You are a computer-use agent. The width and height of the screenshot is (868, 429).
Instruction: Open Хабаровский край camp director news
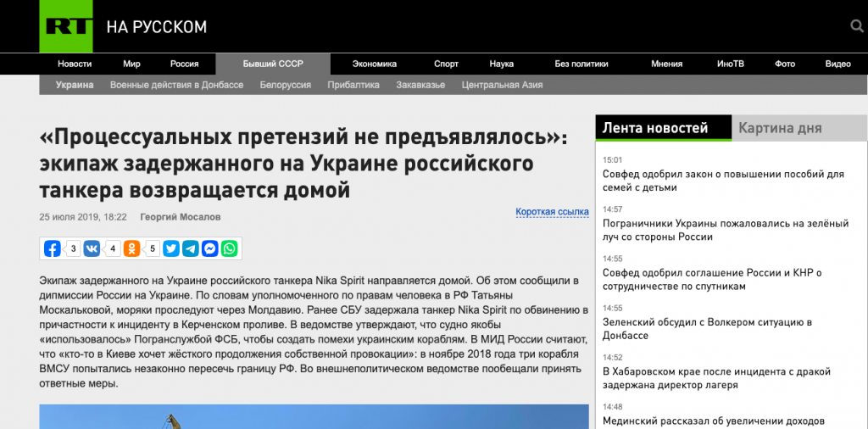tap(716, 378)
